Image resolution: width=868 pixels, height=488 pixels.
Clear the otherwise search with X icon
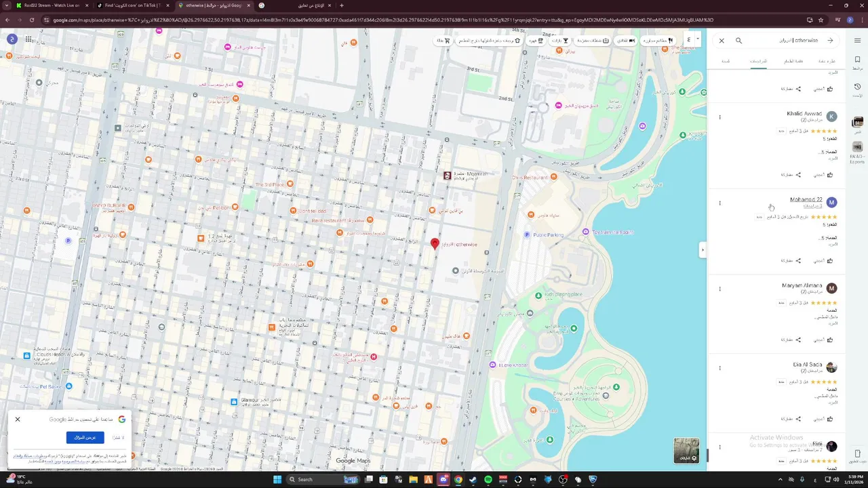722,41
